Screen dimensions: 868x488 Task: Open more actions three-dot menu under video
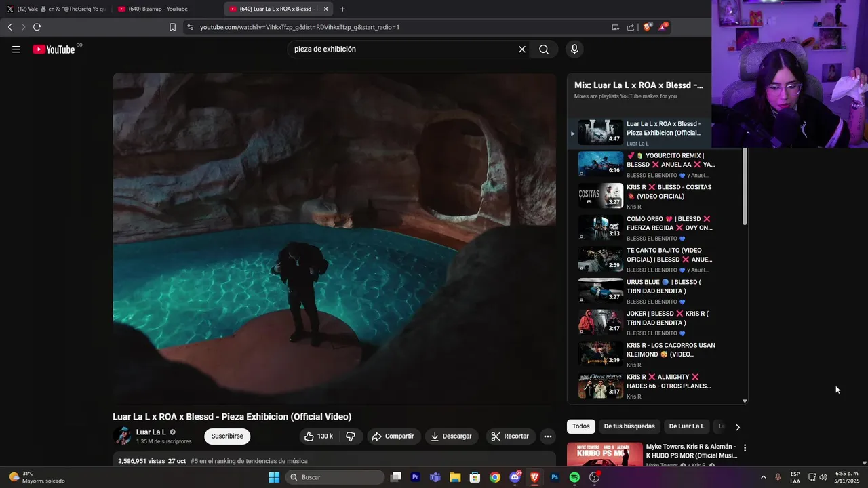(548, 436)
